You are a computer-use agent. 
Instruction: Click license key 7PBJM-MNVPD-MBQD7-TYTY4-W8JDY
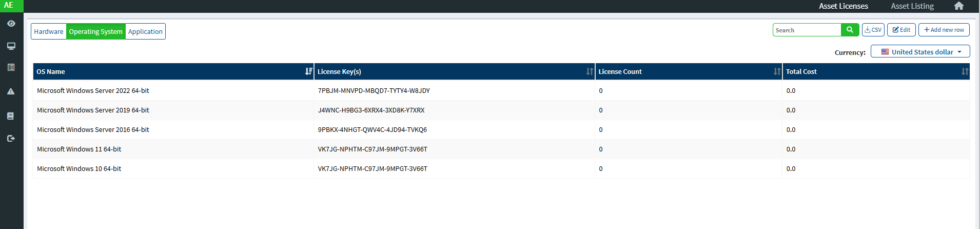374,91
